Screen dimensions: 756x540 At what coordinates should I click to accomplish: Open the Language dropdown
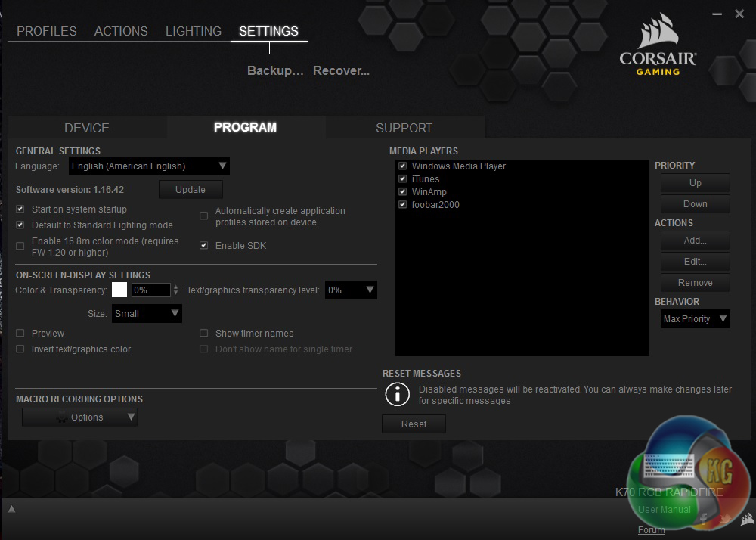click(x=149, y=166)
